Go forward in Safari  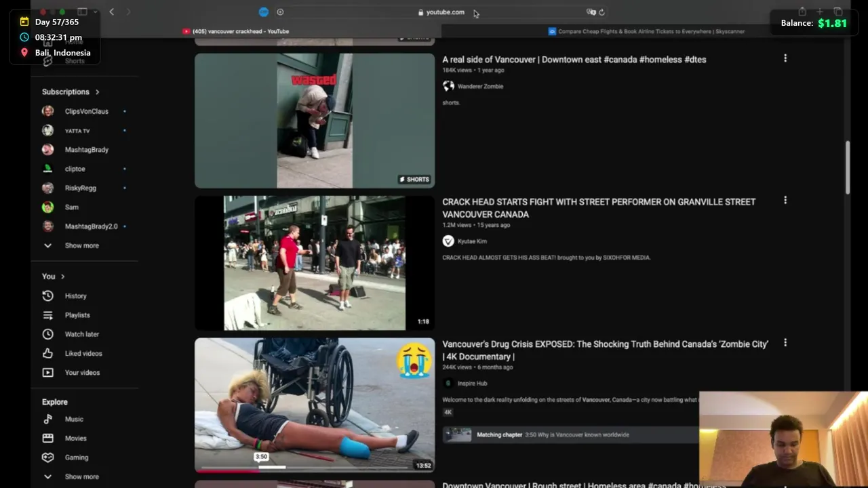click(128, 12)
